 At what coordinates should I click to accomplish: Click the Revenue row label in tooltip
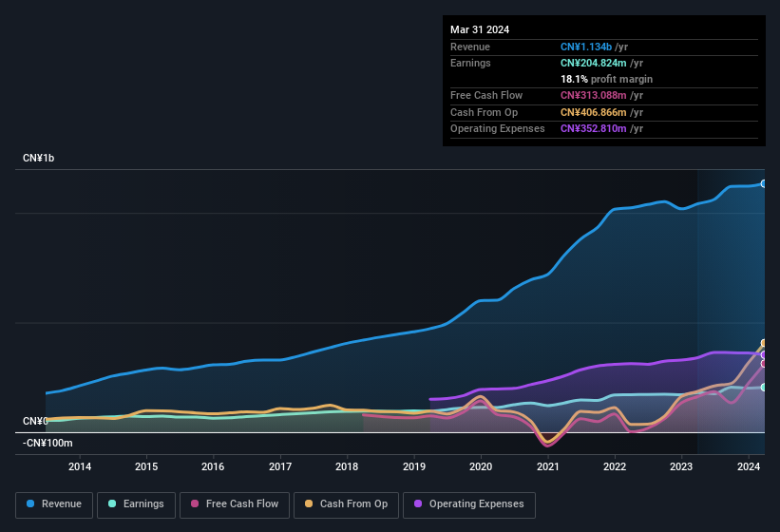pos(470,47)
